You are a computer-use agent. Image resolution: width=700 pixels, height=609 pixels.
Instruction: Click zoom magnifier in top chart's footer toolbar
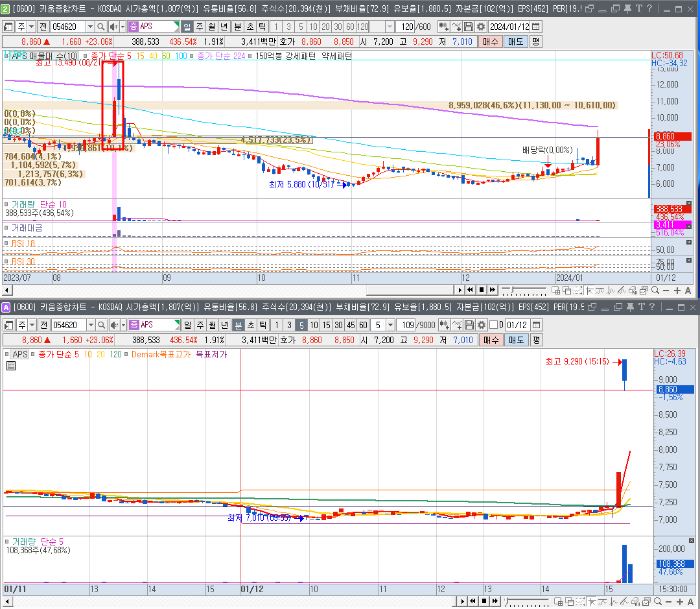click(x=655, y=291)
